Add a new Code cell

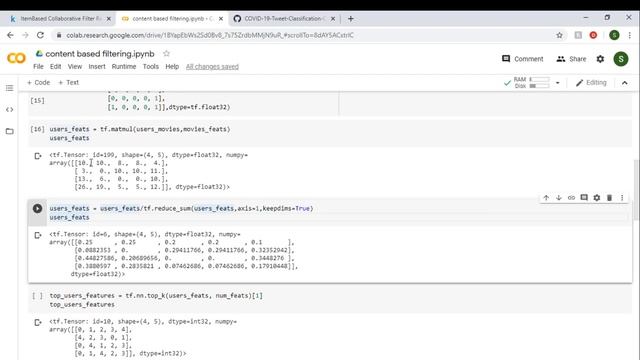(x=38, y=82)
